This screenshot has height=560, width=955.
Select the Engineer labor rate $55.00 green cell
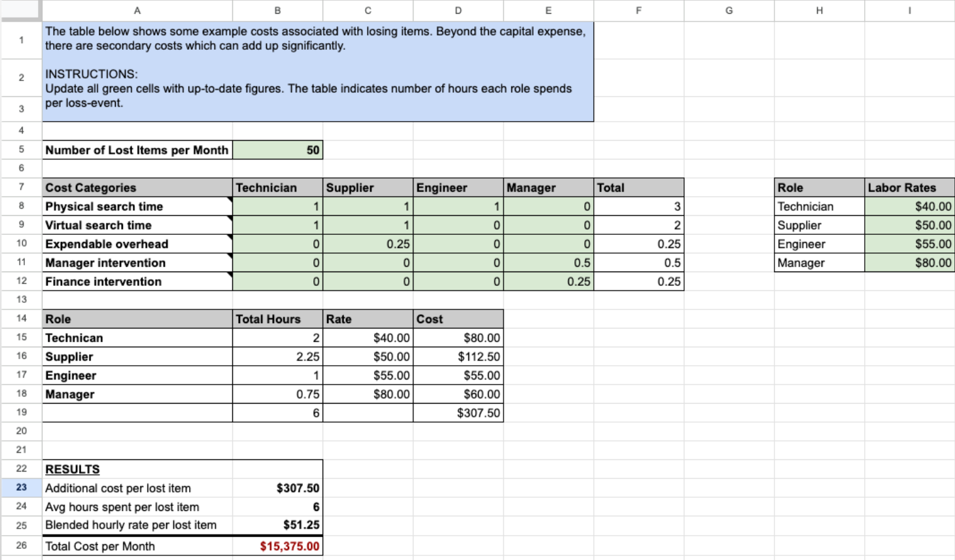(909, 244)
